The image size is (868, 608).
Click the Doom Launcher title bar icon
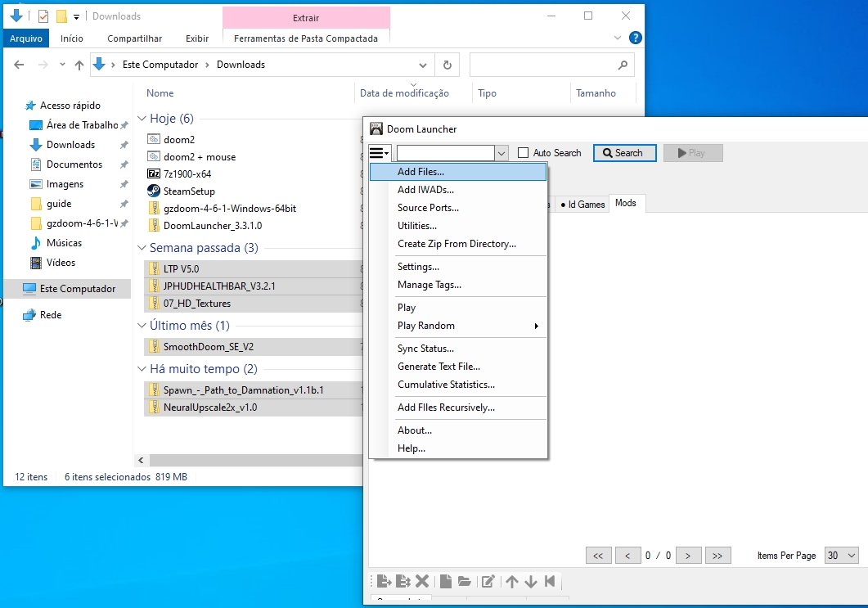coord(376,129)
